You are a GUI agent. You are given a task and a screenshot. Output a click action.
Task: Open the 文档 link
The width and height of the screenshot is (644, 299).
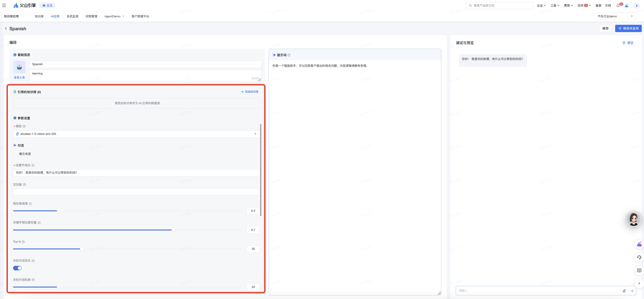point(608,5)
